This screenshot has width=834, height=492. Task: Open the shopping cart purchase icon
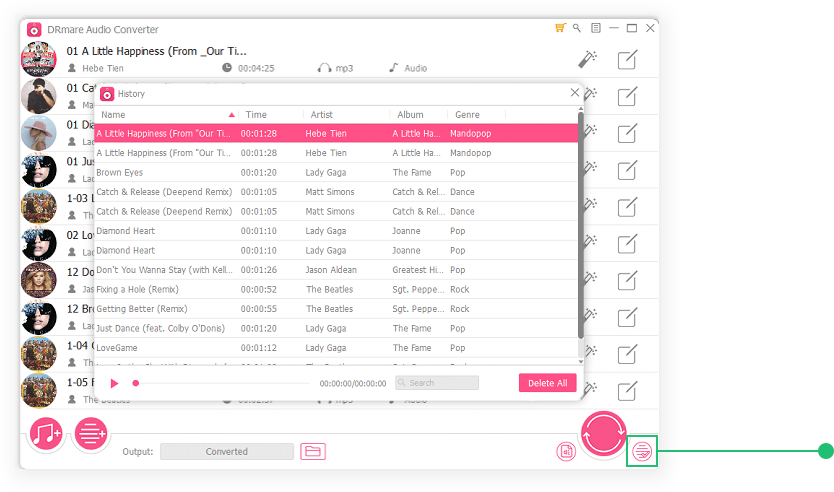point(560,28)
